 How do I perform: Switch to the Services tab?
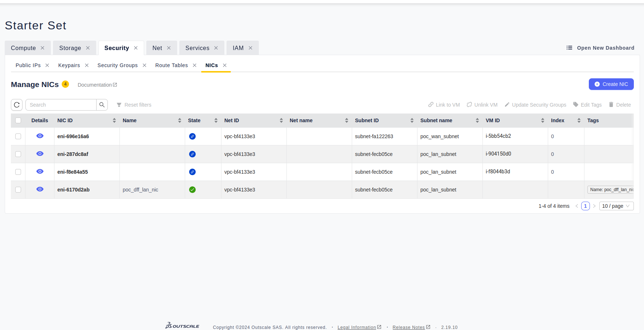point(197,48)
